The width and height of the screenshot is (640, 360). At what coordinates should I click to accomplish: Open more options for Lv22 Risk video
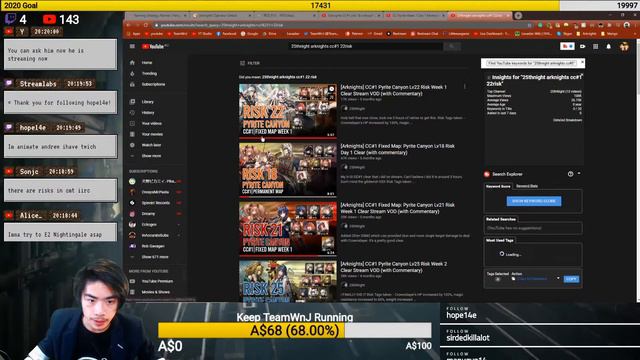464,87
